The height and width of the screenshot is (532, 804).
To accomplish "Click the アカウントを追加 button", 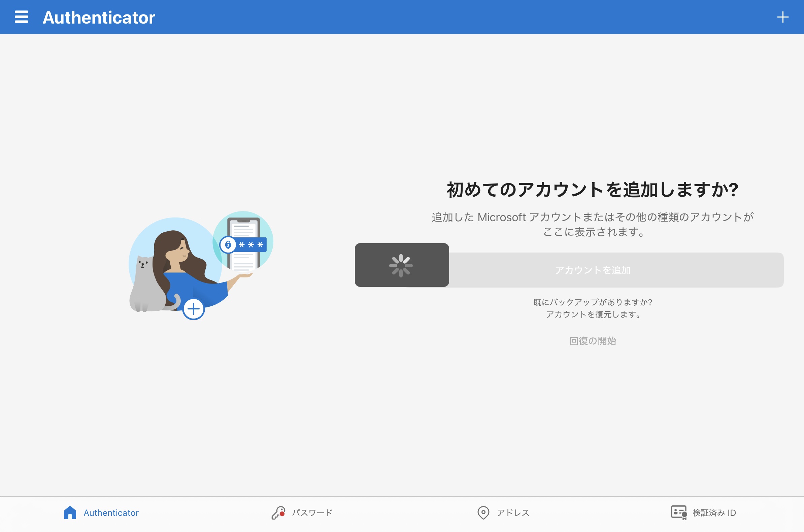I will click(x=592, y=270).
